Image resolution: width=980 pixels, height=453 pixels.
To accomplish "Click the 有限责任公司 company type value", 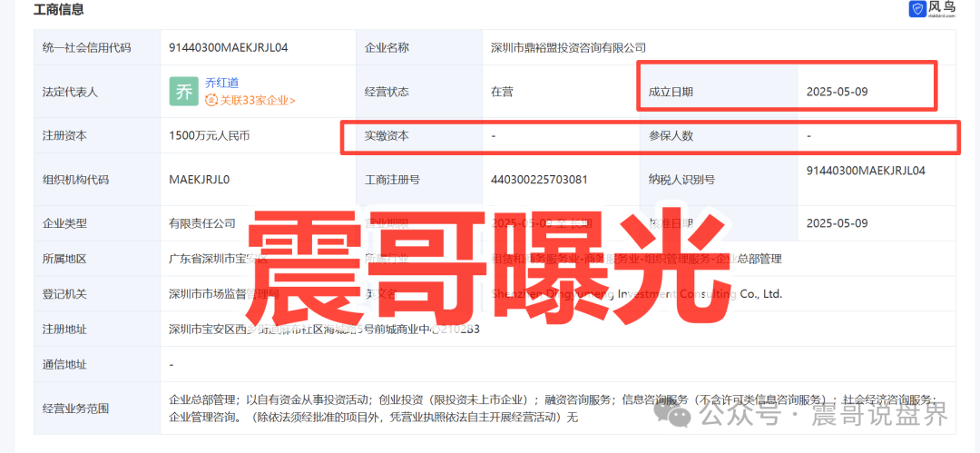I will click(x=202, y=223).
